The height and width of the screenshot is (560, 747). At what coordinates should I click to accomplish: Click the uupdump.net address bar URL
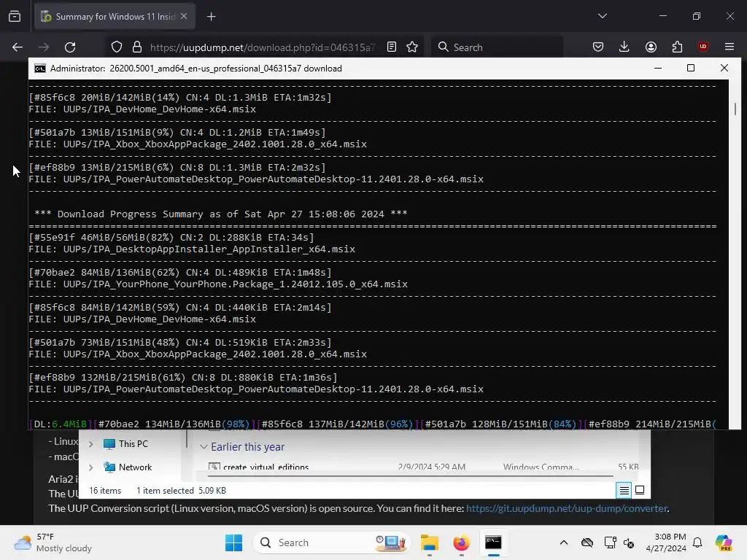coord(263,47)
